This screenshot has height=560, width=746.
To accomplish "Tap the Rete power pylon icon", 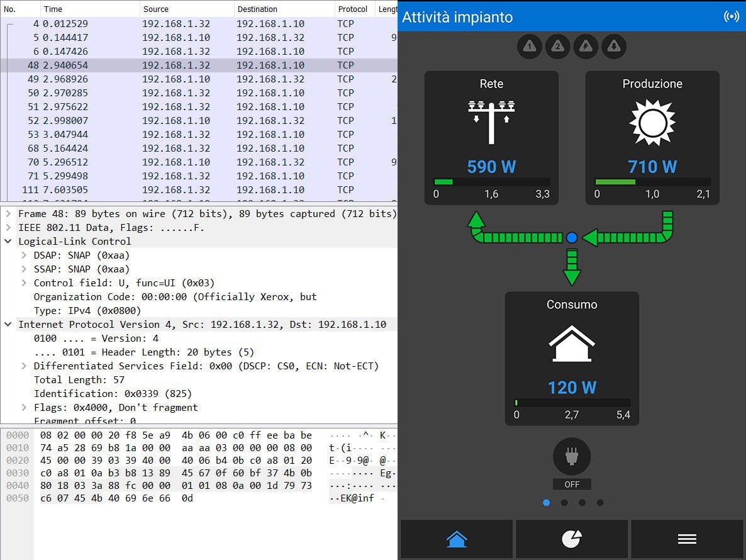I will (491, 122).
